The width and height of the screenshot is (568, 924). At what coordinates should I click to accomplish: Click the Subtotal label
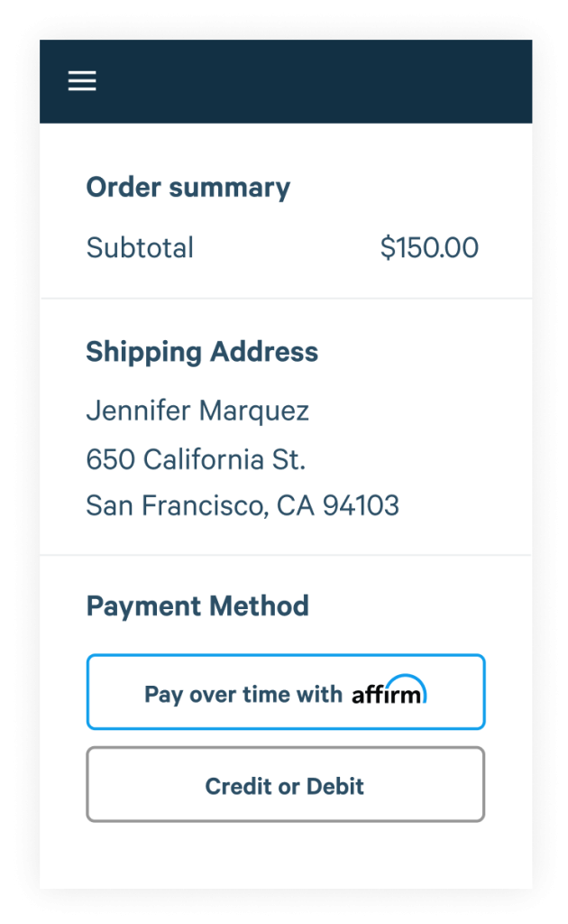tap(140, 248)
